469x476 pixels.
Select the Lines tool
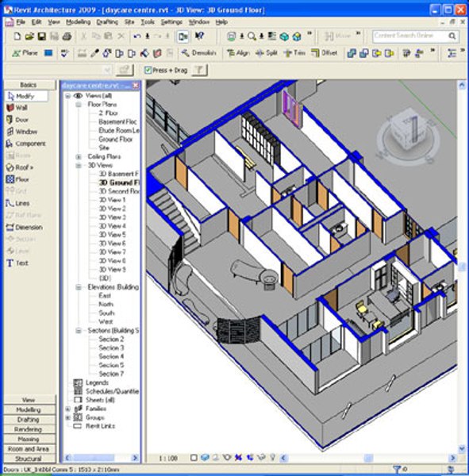17,203
